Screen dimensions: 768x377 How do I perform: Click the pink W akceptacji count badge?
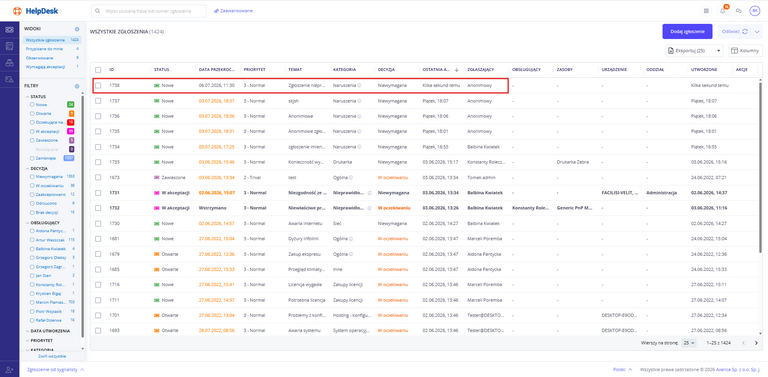(71, 131)
